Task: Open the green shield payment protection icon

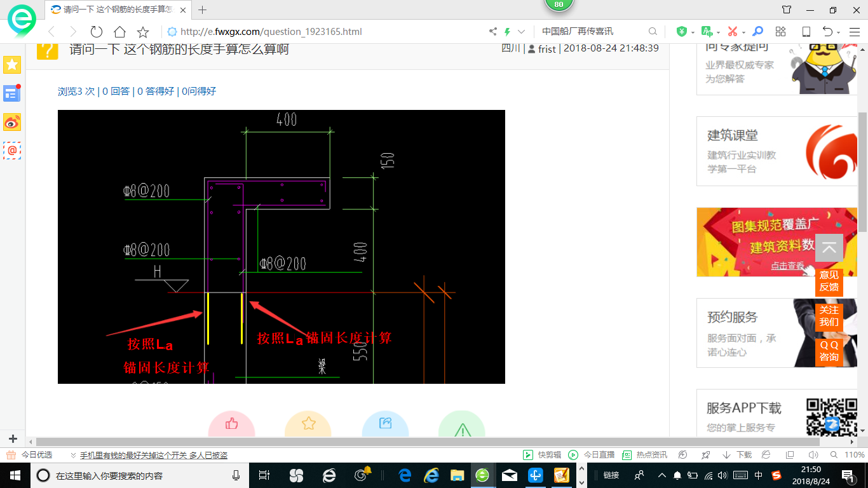Action: pos(682,32)
